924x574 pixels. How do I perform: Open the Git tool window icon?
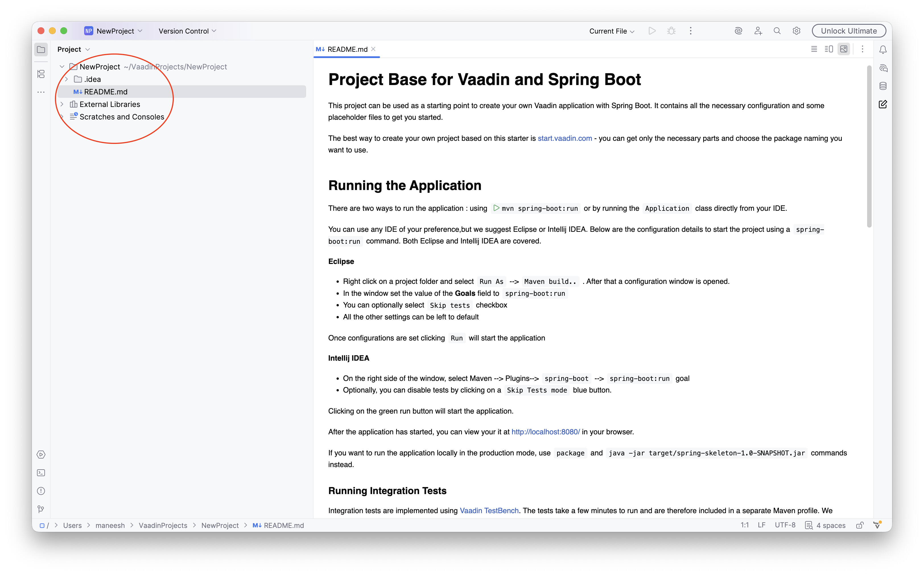click(x=41, y=509)
